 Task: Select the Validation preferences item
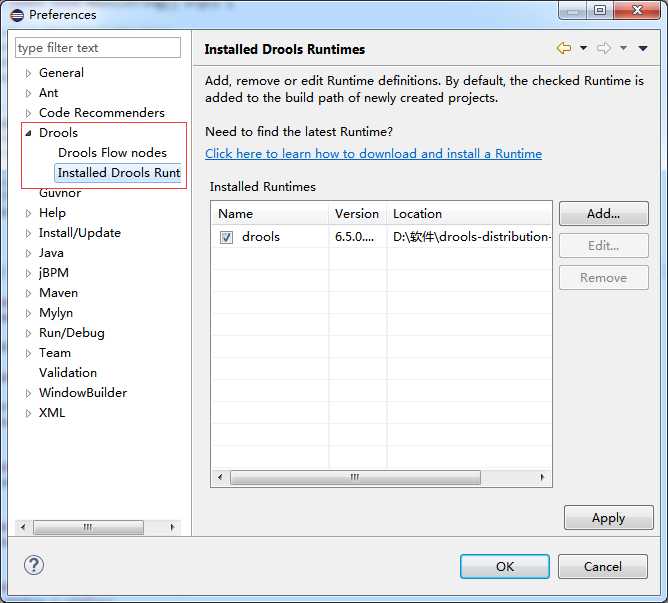coord(68,372)
